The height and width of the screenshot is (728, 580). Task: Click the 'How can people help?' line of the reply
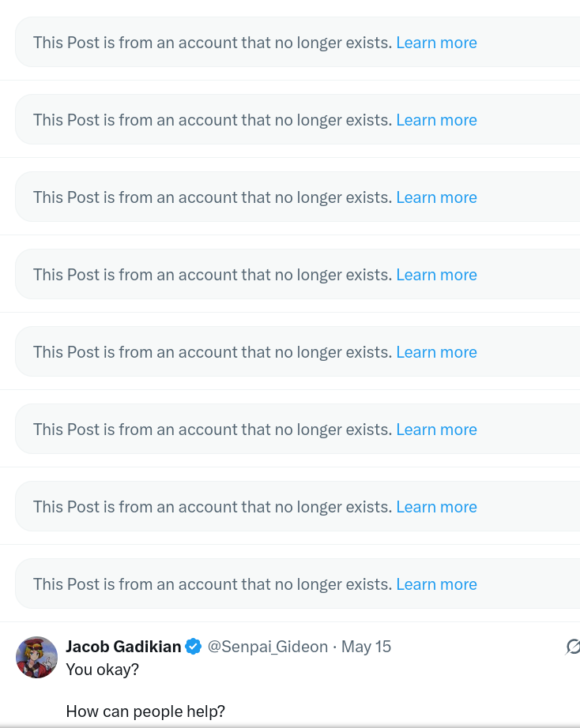[x=145, y=711]
